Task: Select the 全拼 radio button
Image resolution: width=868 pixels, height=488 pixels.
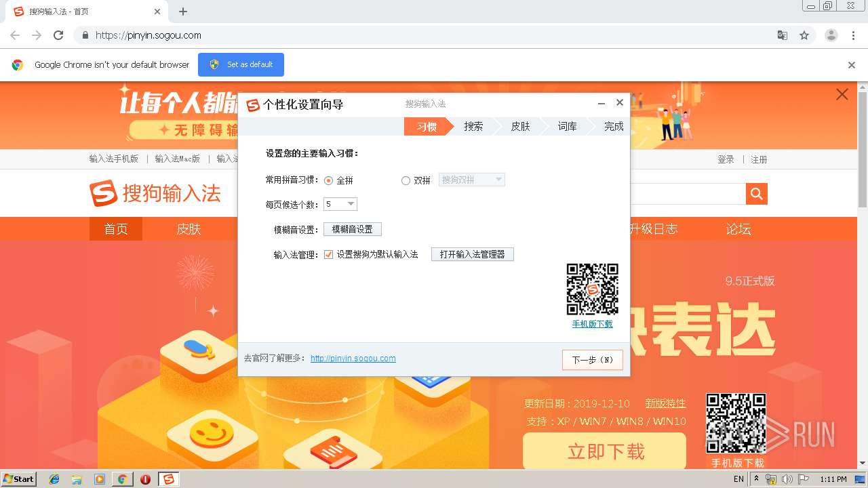Action: pos(329,180)
